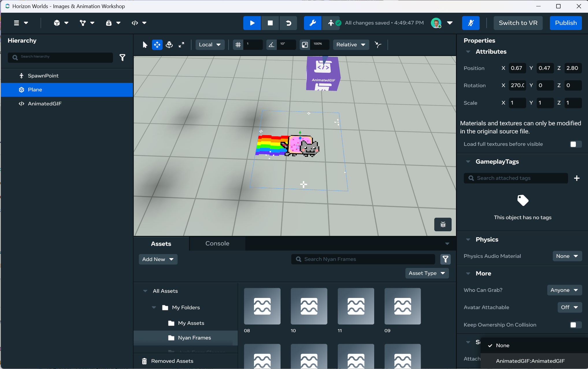
Task: Open the Asset Type dropdown
Action: (427, 273)
